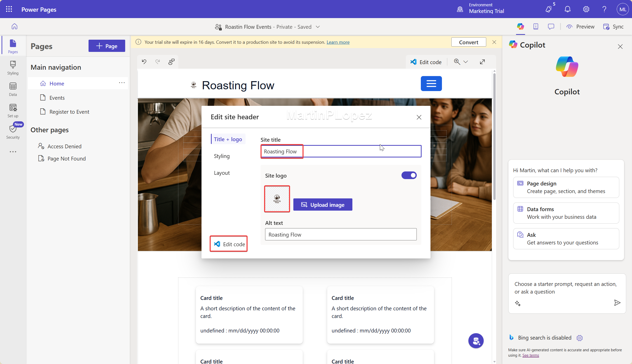Screen dimensions: 632x364
Task: Switch to the Styling tab in dialog
Action: point(222,156)
